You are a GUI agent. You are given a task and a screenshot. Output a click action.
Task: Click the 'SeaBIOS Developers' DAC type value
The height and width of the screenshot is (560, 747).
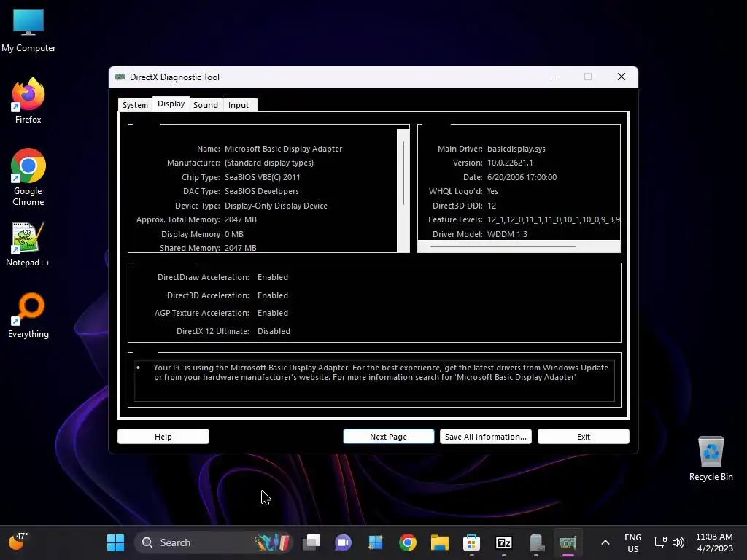262,191
